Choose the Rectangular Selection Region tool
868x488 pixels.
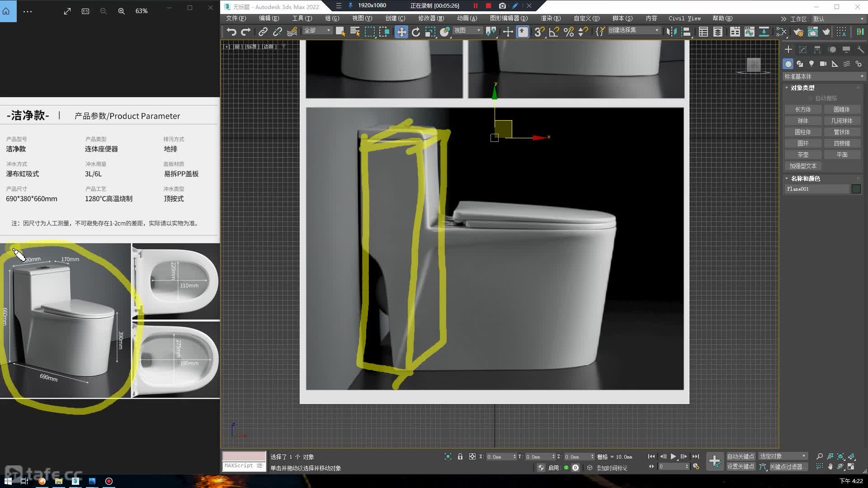coord(370,32)
